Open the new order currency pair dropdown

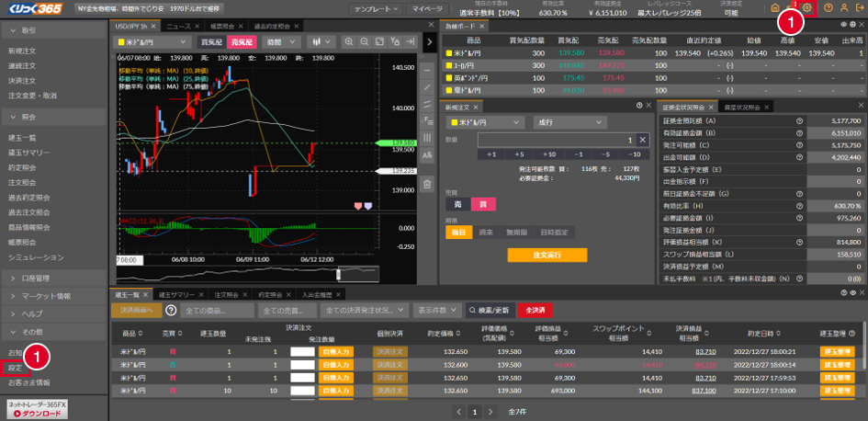485,122
